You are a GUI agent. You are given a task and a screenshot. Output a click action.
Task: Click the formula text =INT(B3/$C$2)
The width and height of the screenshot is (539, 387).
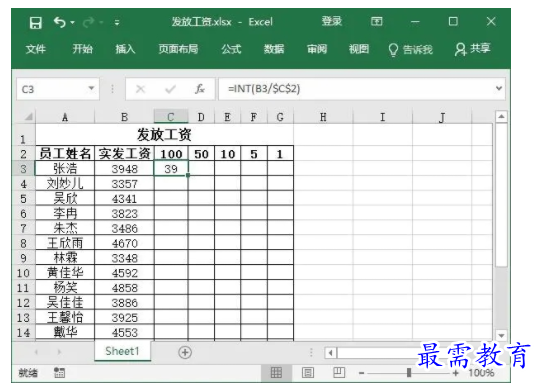coord(264,89)
